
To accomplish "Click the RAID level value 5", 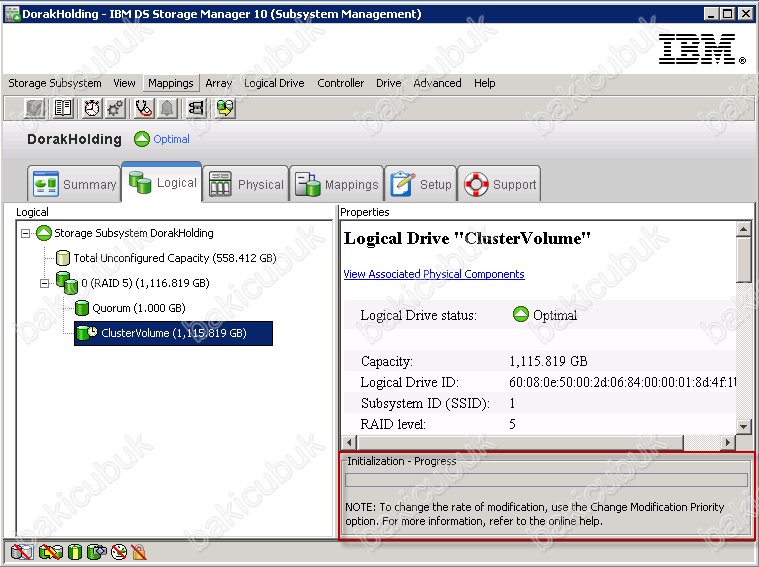I will pos(512,425).
